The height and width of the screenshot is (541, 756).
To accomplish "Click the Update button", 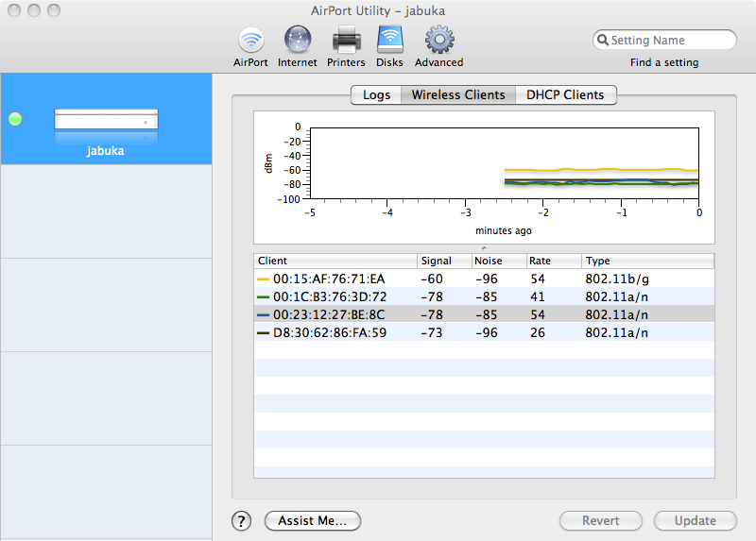I will point(696,521).
